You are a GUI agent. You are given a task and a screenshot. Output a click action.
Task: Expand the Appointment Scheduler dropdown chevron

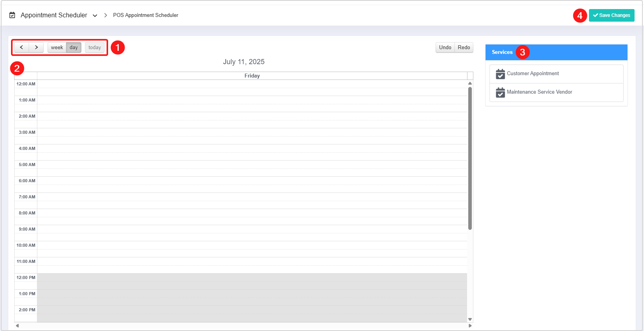pos(95,16)
